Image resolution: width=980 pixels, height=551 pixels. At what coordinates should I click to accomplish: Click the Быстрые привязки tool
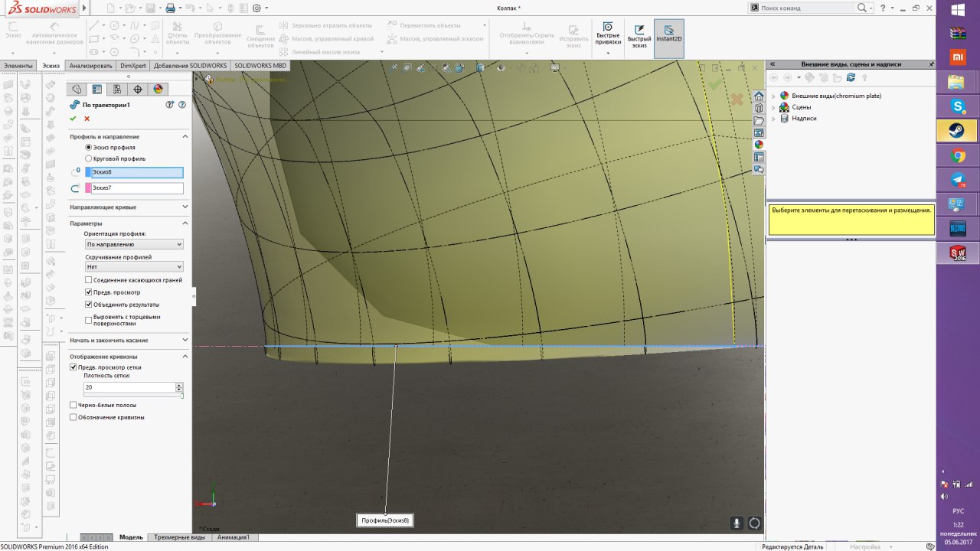tap(609, 38)
